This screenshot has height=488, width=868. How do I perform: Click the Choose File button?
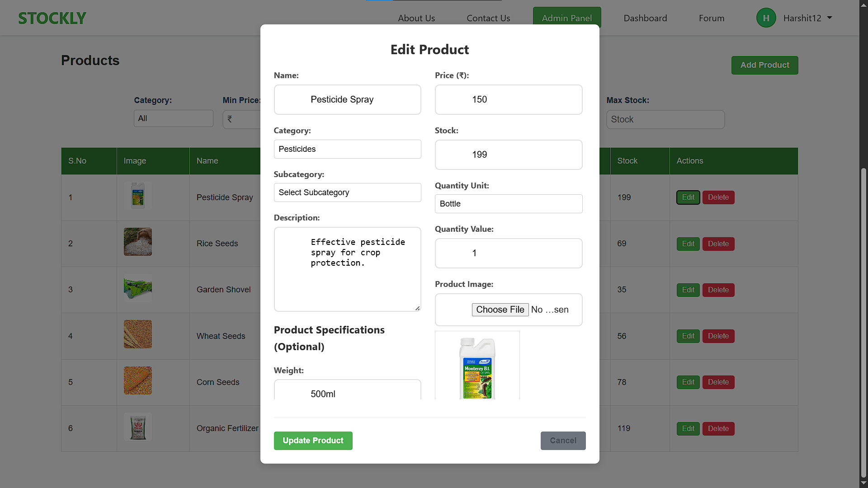500,310
